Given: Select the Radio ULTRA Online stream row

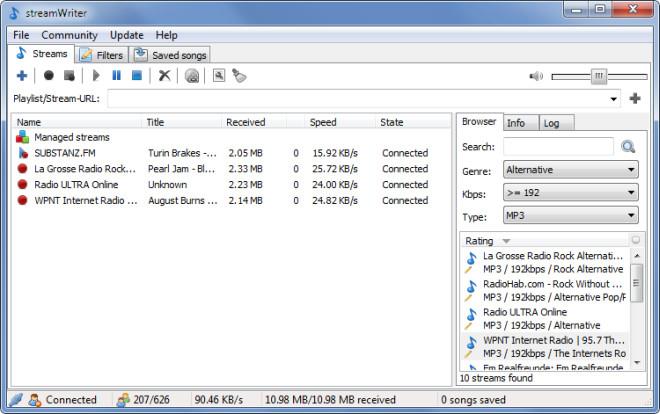Looking at the screenshot, I should coord(232,185).
